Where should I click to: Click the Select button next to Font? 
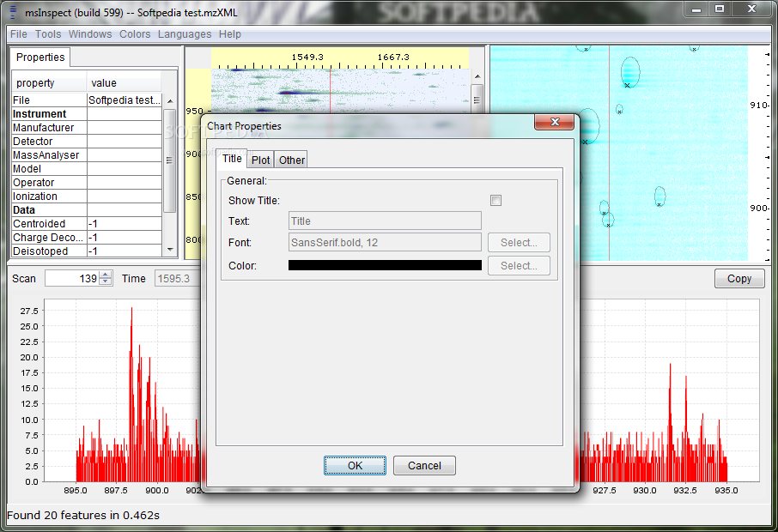(x=519, y=243)
